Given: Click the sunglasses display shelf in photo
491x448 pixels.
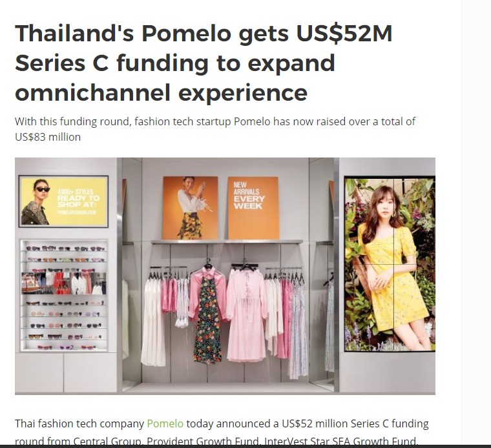Looking at the screenshot, I should click(x=64, y=295).
